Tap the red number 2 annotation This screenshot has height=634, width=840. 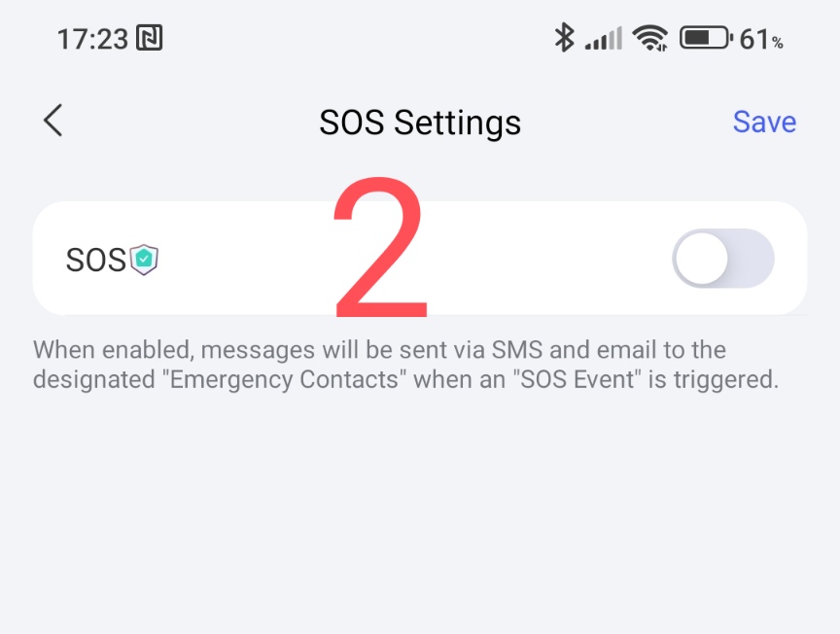(x=381, y=247)
